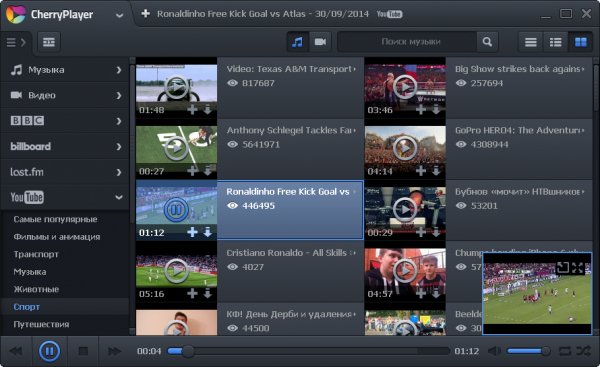Viewport: 600px width, 367px height.
Task: Toggle shuffle mode icon
Action: click(x=583, y=351)
